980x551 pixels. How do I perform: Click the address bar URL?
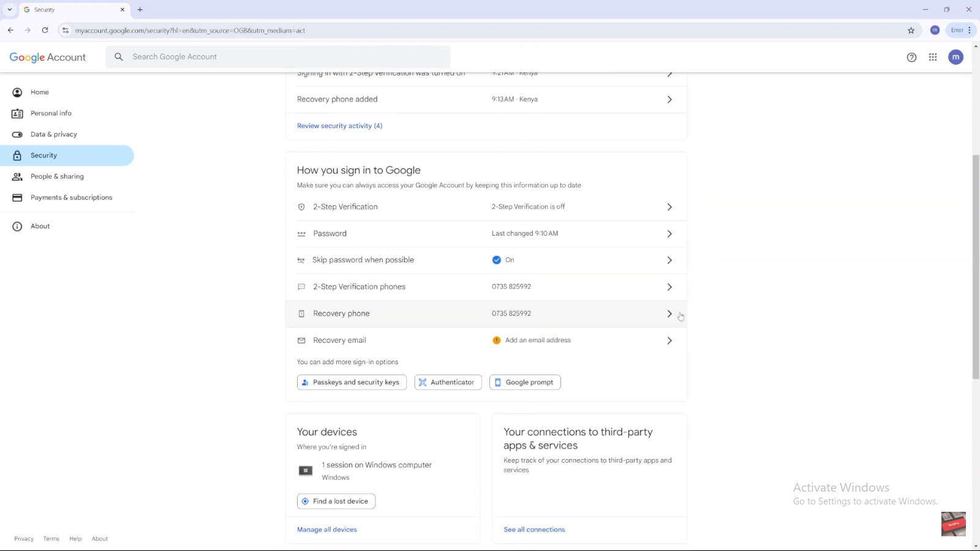tap(190, 31)
